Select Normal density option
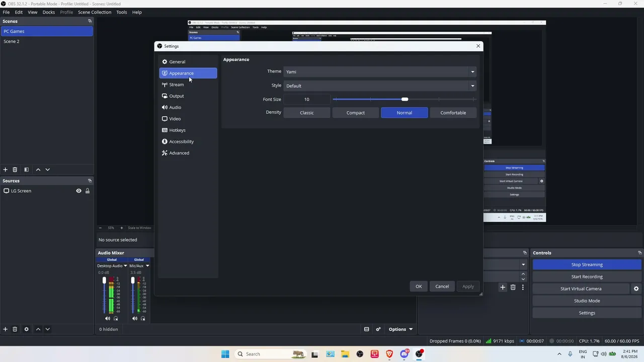 tap(405, 113)
